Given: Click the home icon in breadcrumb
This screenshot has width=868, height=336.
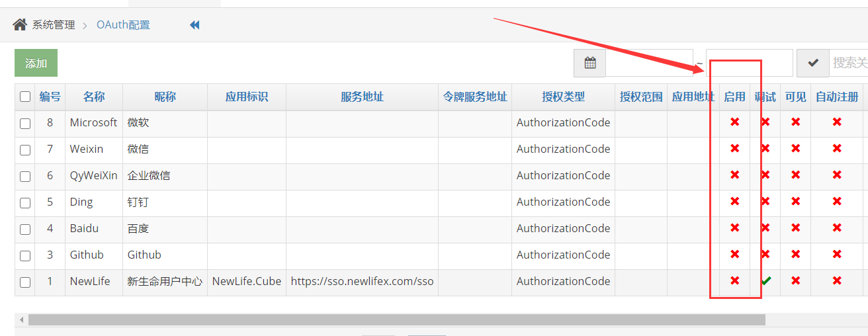Looking at the screenshot, I should (x=20, y=25).
